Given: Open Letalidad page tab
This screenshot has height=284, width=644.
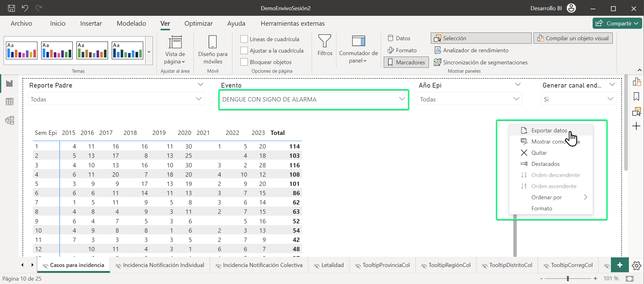Looking at the screenshot, I should (x=329, y=265).
